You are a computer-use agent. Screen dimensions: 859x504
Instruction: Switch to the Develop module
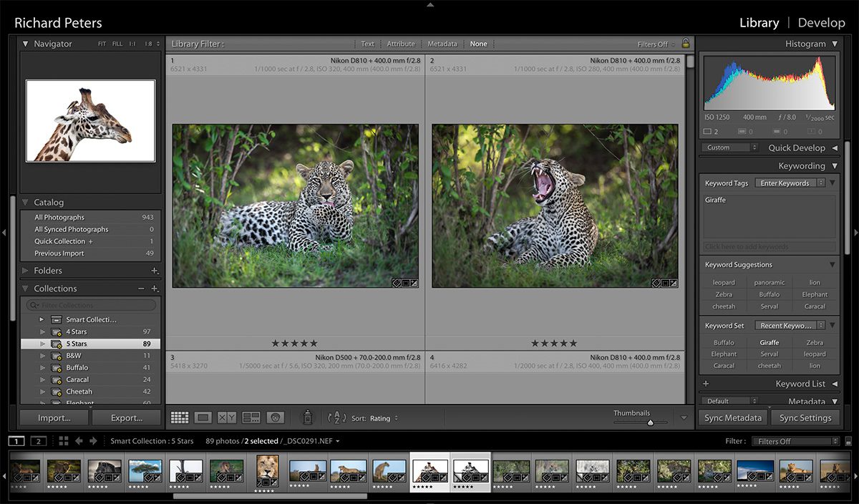822,23
